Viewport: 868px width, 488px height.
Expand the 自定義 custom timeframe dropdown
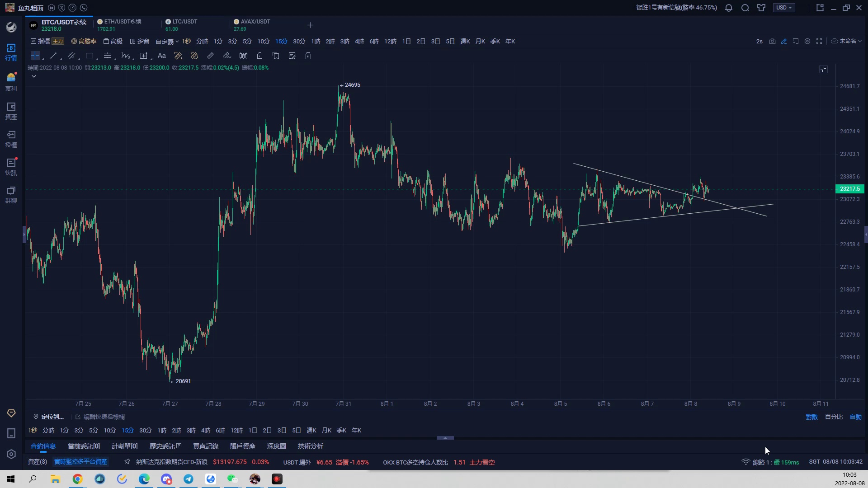pos(167,41)
